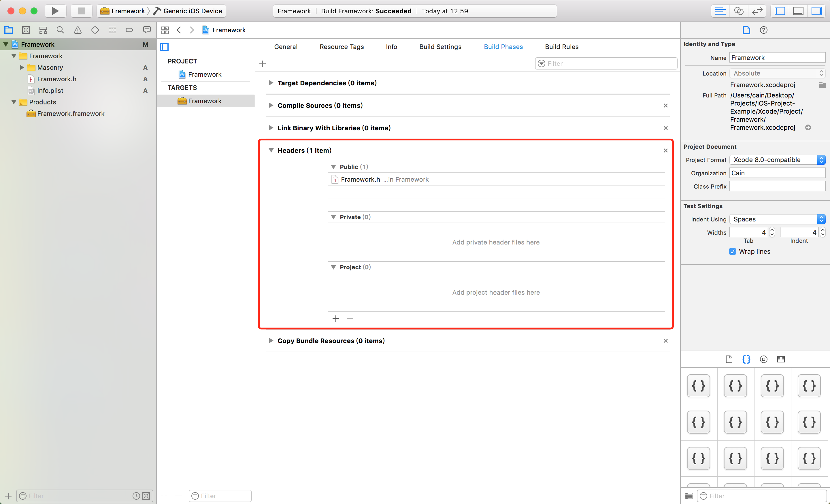Switch to the General tab
The image size is (830, 504).
tap(285, 47)
